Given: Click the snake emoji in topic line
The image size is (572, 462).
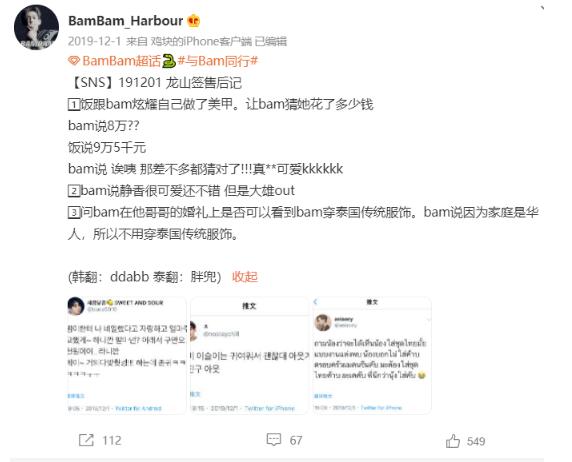Looking at the screenshot, I should point(169,61).
